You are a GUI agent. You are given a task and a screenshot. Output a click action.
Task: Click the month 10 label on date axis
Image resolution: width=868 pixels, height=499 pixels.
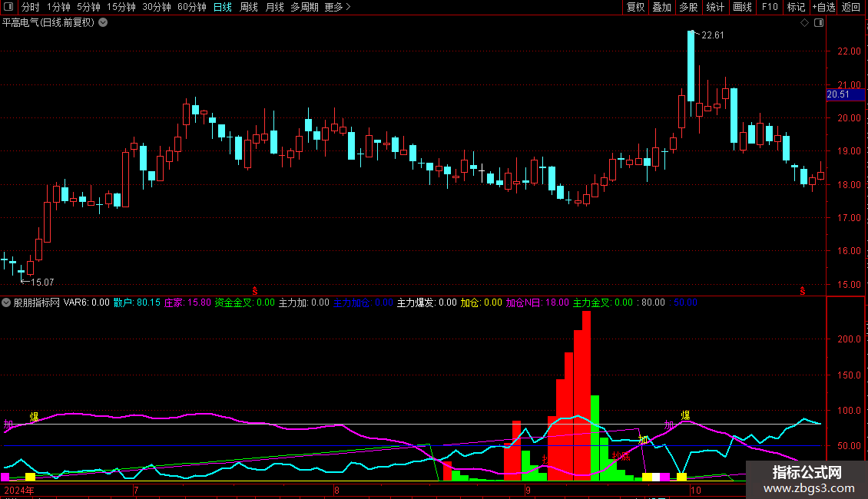[x=696, y=490]
